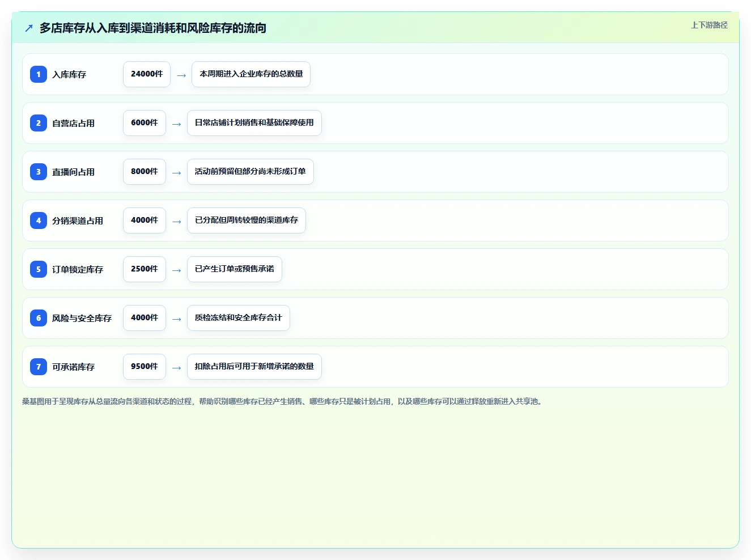Click 4000件 chip in 分销渠道占用 row
The width and height of the screenshot is (751, 560).
(145, 220)
